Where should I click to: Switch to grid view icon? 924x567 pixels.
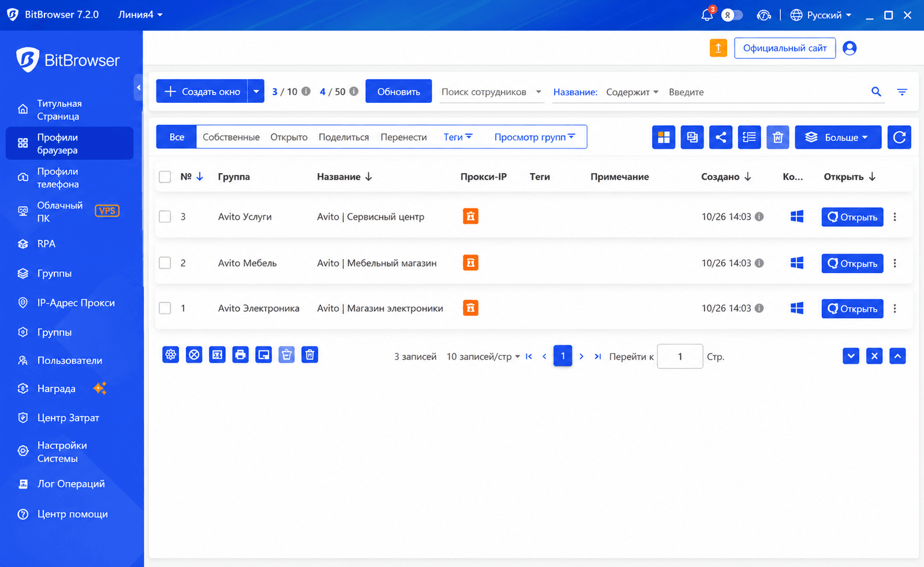click(664, 137)
